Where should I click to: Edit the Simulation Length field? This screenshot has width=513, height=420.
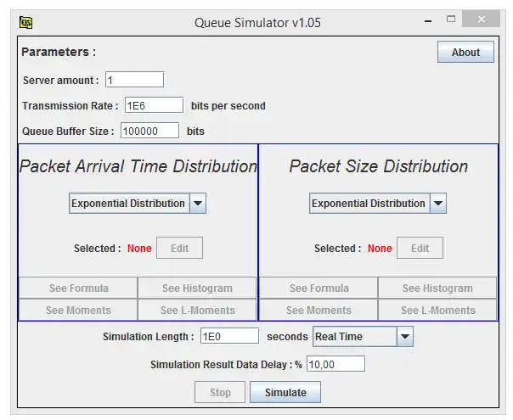click(x=229, y=336)
